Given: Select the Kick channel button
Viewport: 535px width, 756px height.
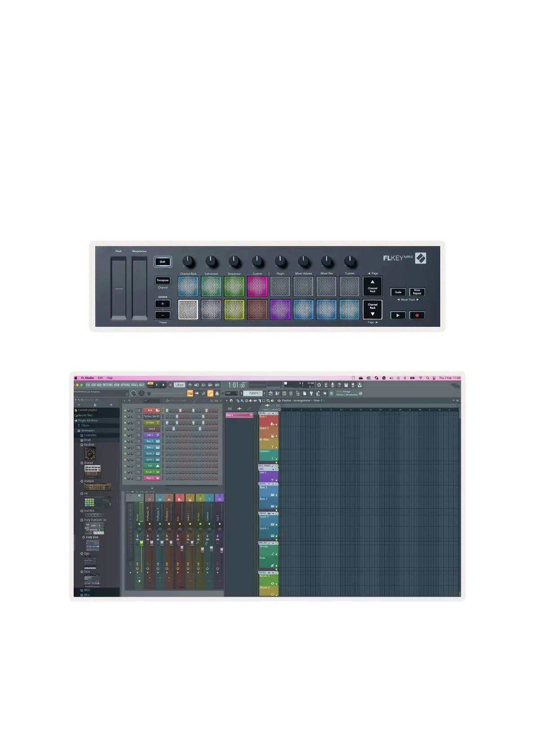Looking at the screenshot, I should (x=152, y=410).
